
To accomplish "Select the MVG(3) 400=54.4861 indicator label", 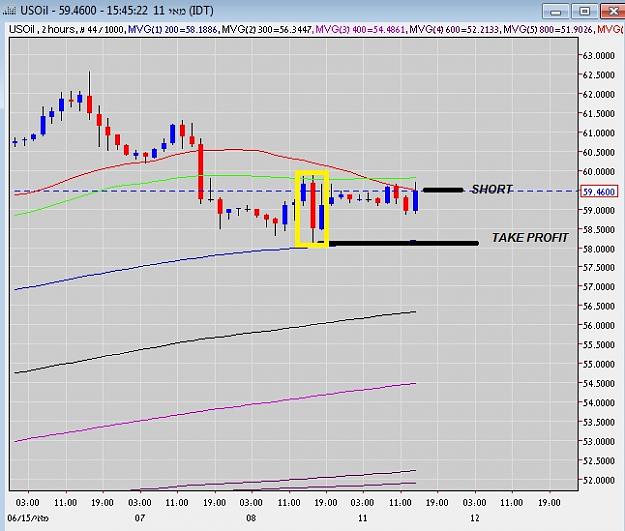I will (x=360, y=30).
